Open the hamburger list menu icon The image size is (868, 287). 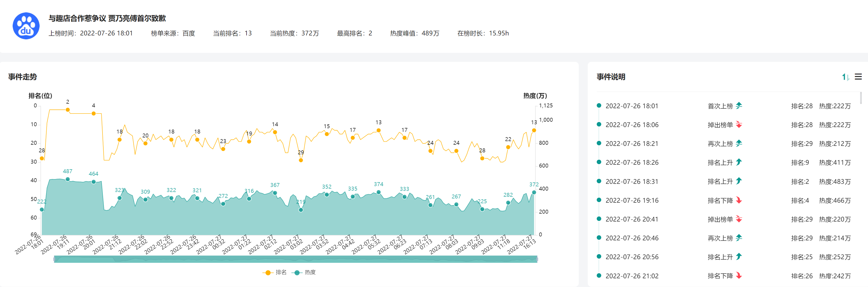[x=858, y=77]
